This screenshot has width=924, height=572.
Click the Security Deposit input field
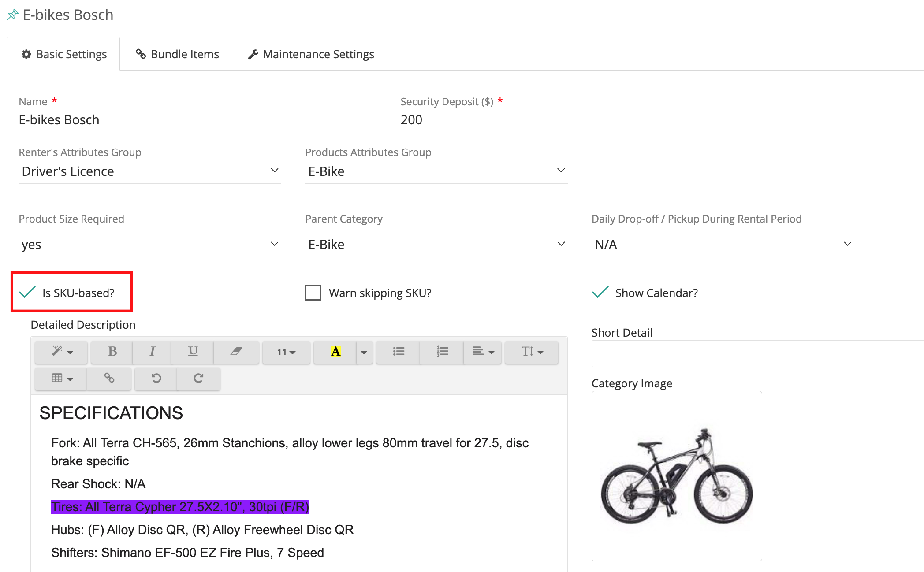[x=532, y=120]
